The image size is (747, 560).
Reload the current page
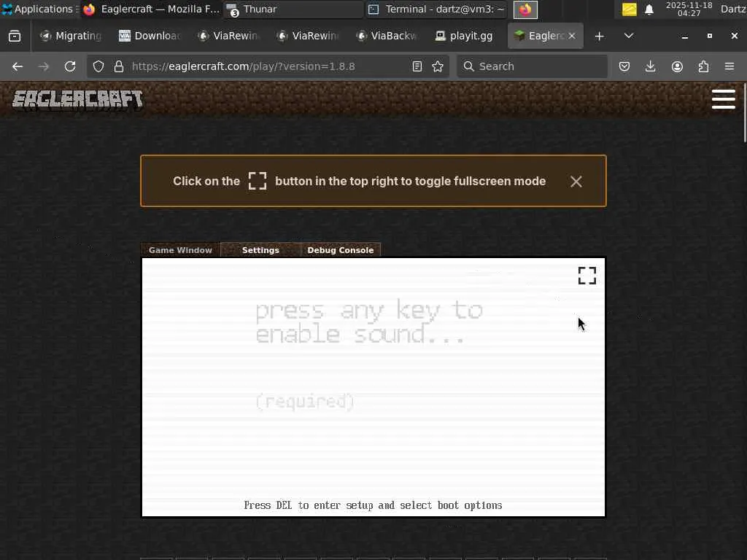70,66
